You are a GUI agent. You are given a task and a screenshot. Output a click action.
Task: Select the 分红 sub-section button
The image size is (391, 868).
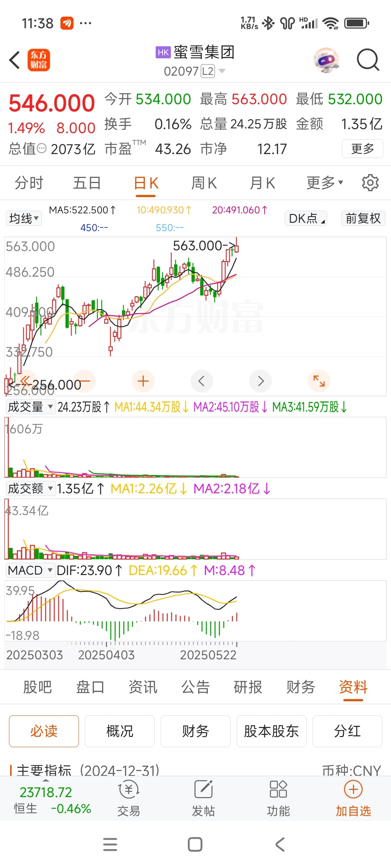coord(347,731)
